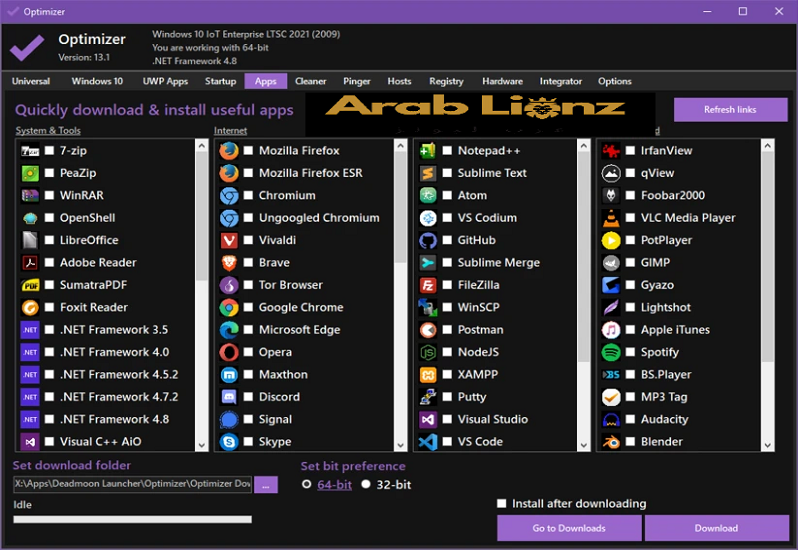This screenshot has width=800, height=550.
Task: Click the download folder path field
Action: pos(133,484)
